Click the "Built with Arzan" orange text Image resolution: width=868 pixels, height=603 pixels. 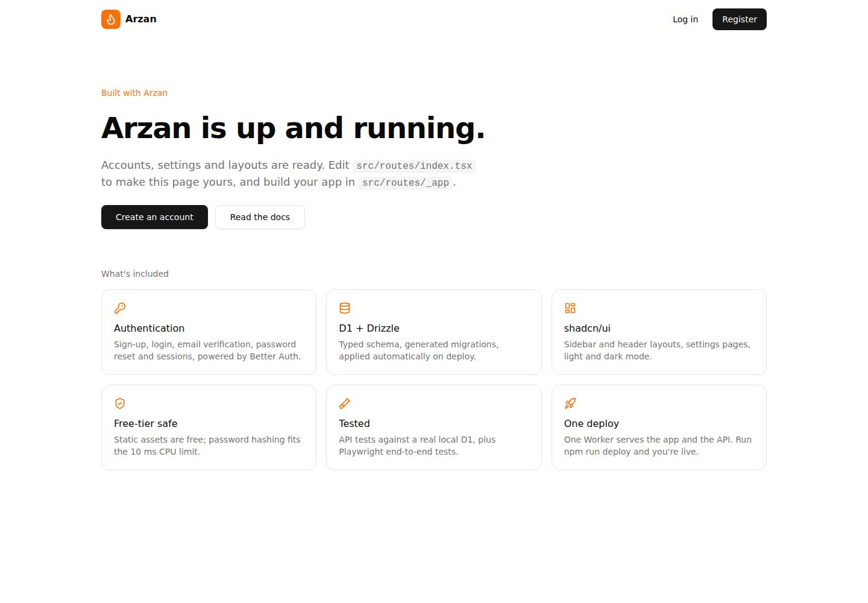pos(134,93)
